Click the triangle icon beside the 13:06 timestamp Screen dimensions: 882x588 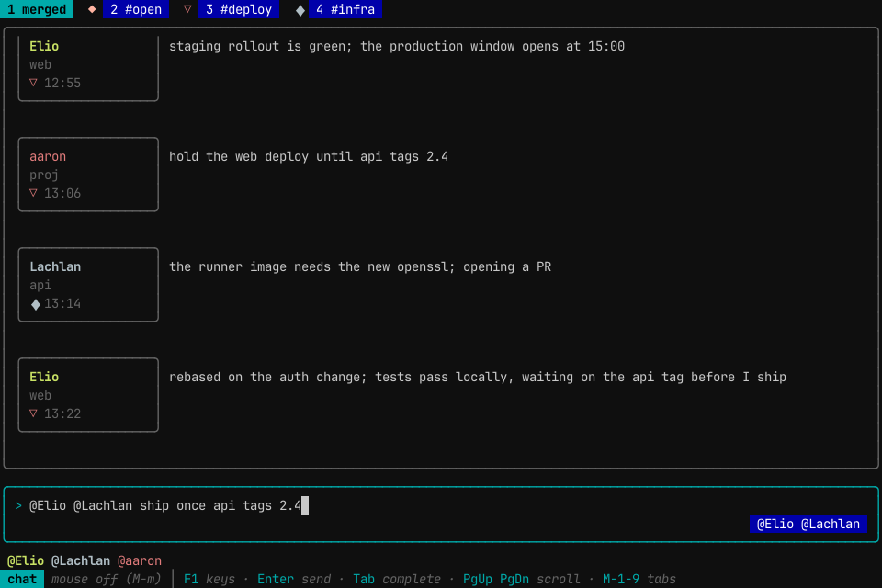coord(34,193)
